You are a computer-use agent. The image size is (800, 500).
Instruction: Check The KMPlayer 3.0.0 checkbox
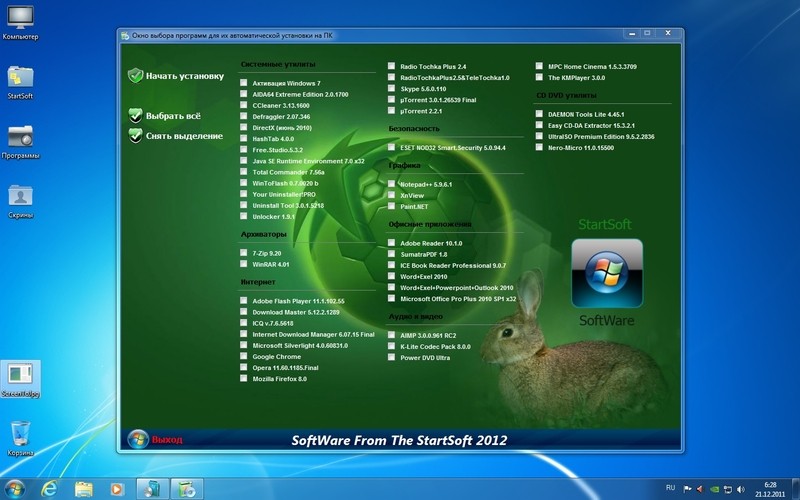(539, 77)
